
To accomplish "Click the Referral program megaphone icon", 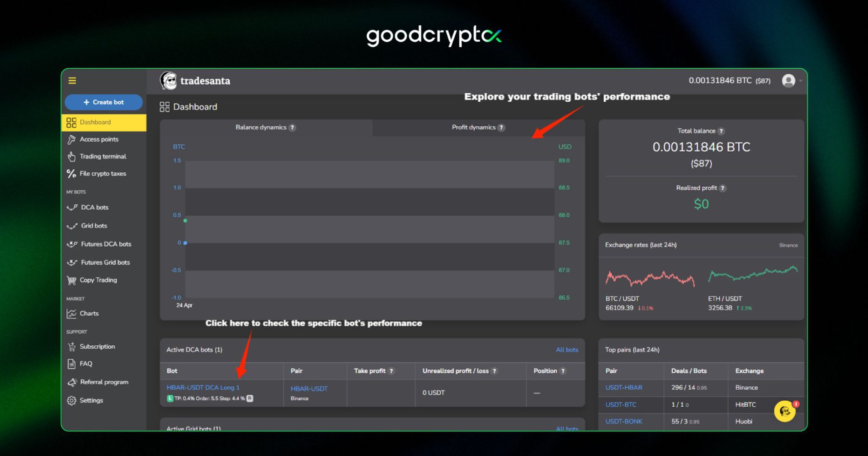I will (72, 382).
